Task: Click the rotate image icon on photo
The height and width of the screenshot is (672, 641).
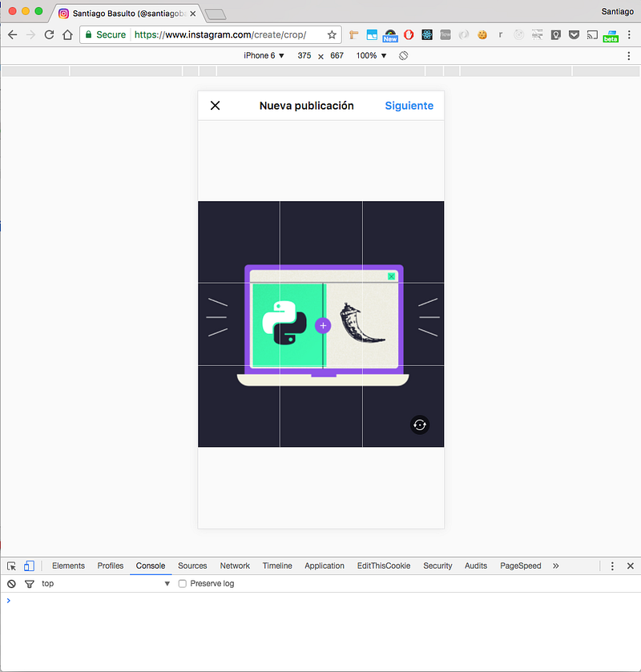Action: coord(420,425)
